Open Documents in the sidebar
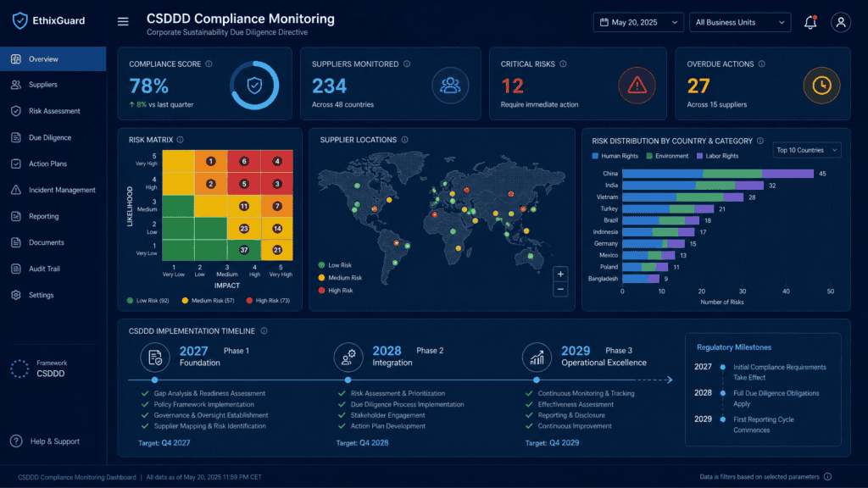The width and height of the screenshot is (868, 488). (x=53, y=242)
